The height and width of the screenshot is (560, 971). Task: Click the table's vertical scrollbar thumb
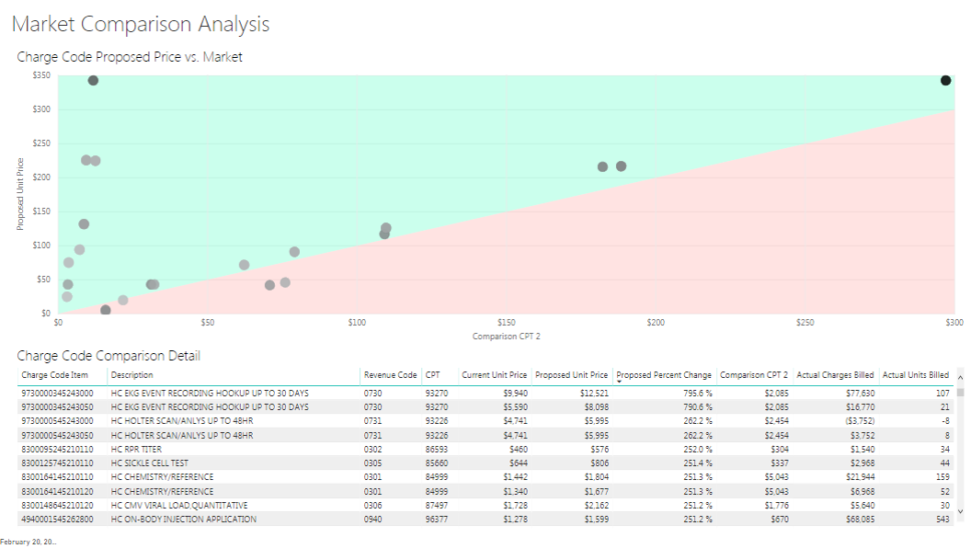pos(961,392)
